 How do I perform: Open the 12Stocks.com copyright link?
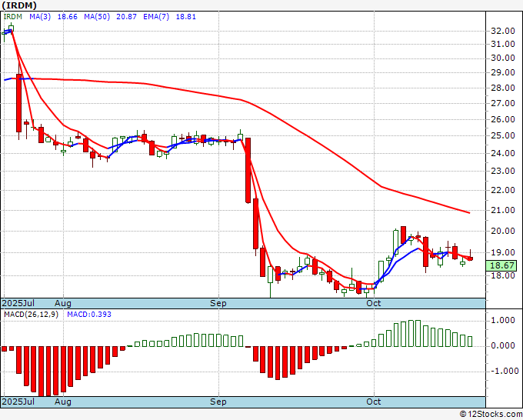[491, 415]
